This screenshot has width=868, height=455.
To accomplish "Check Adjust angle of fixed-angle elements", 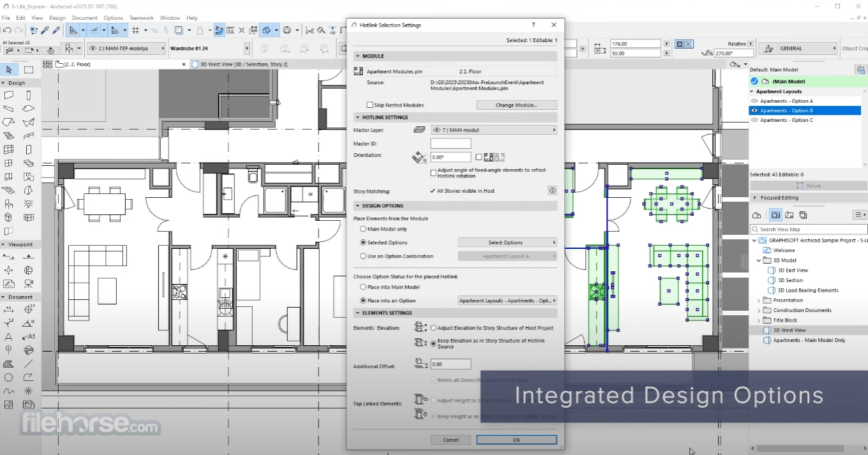I will (x=433, y=173).
